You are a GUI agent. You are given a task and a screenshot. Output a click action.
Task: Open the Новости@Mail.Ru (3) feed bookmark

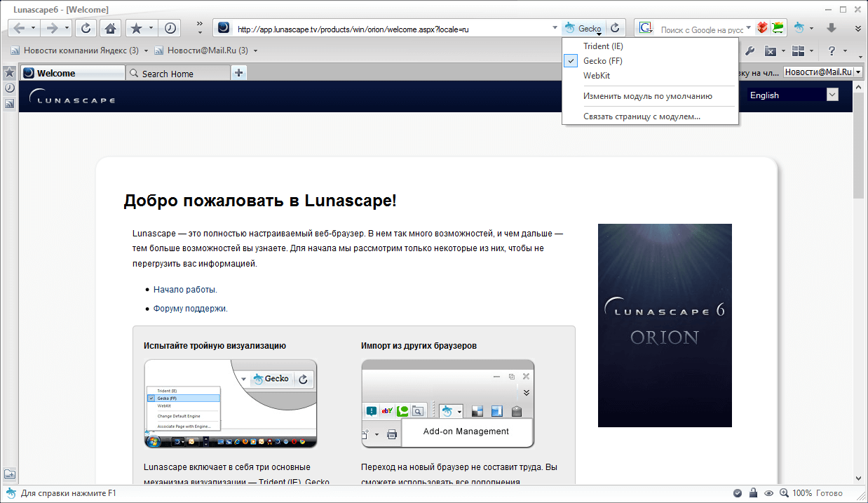(201, 51)
